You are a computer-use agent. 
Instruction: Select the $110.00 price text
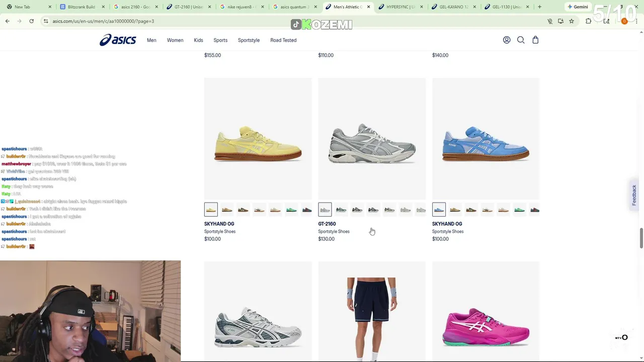326,55
